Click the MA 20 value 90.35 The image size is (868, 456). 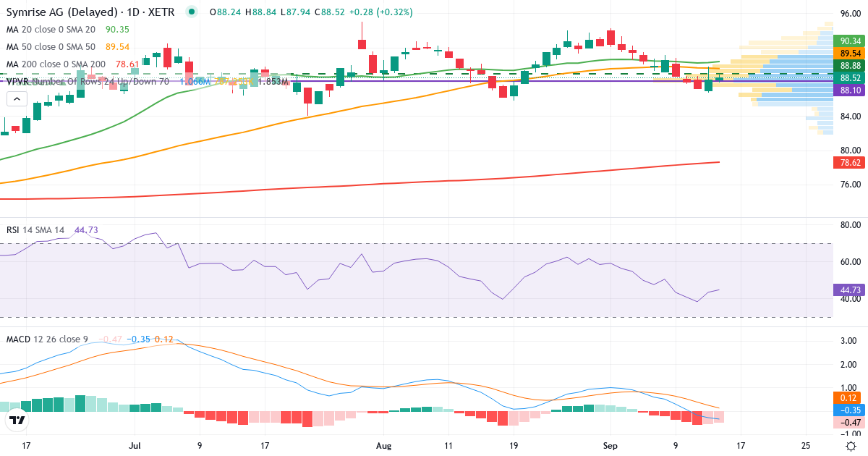(x=117, y=29)
